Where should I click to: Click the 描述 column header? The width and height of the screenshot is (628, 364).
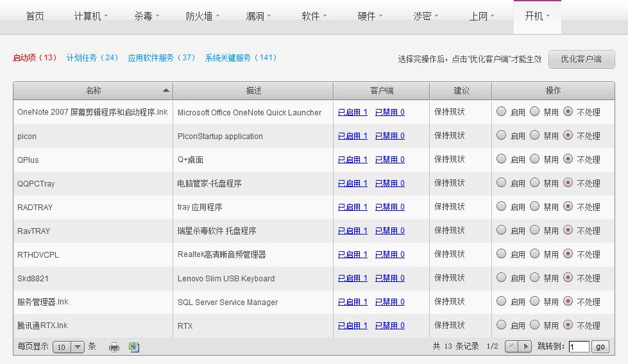[x=253, y=91]
